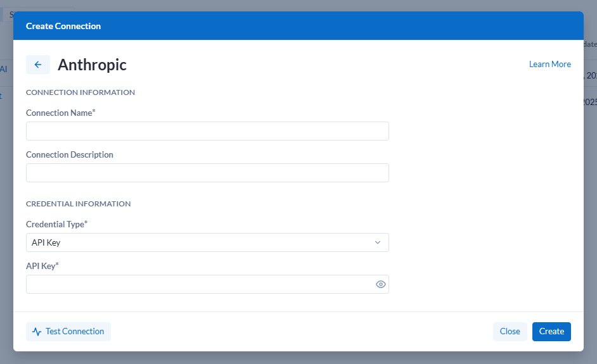
Task: Click the CONNECTION INFORMATION section heading
Action: (x=80, y=92)
